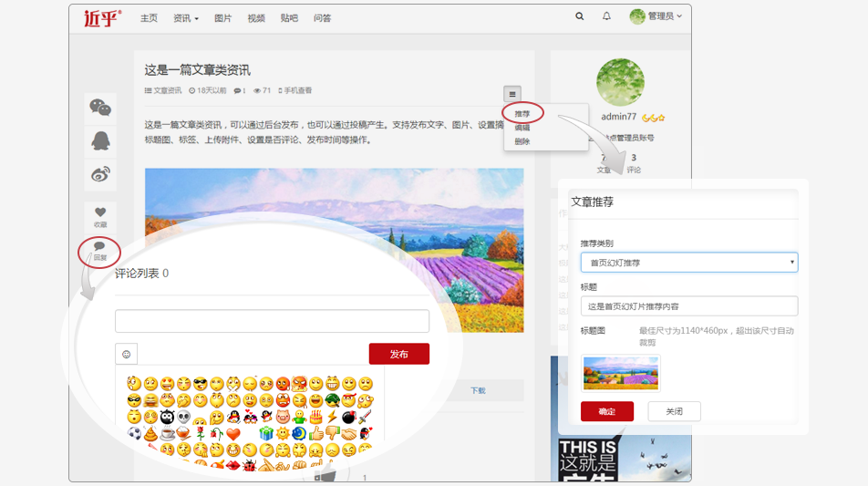Choose 推荐 from the article menu
Screen dimensions: 868x486
pyautogui.click(x=522, y=113)
